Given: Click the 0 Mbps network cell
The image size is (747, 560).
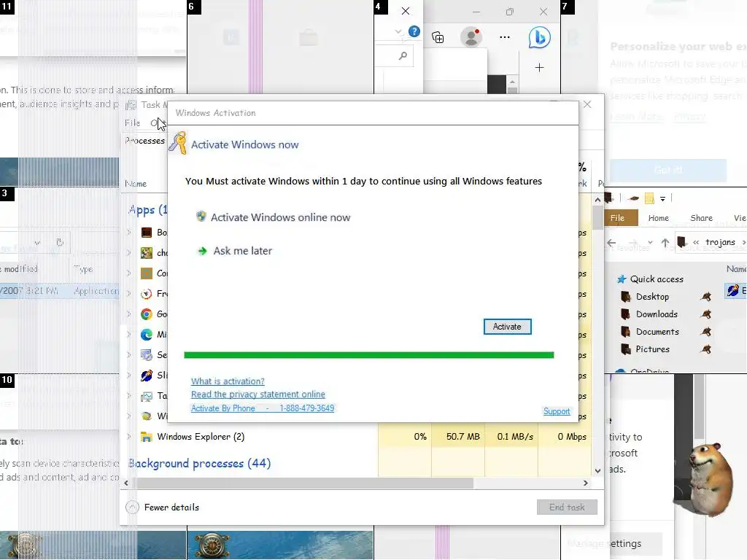Looking at the screenshot, I should [x=565, y=437].
